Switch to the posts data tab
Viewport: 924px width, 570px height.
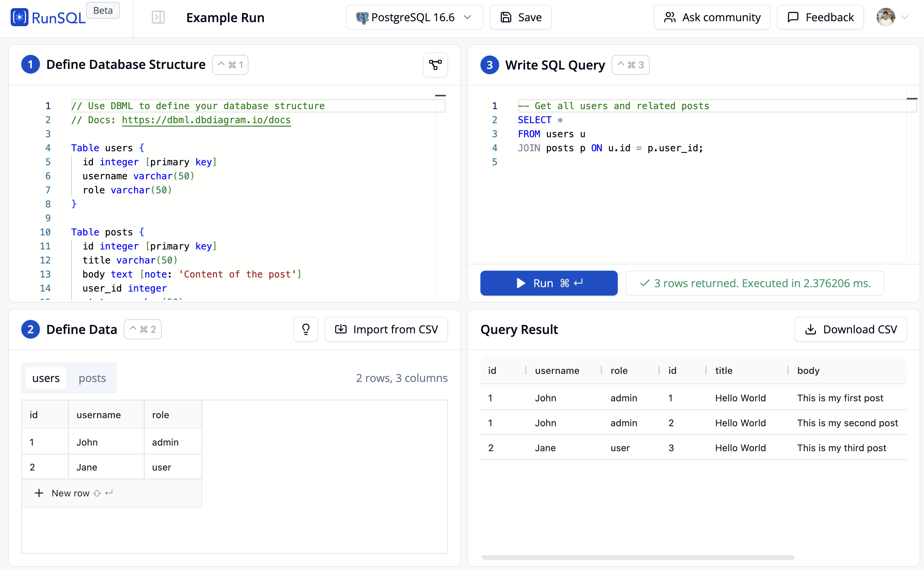[92, 378]
